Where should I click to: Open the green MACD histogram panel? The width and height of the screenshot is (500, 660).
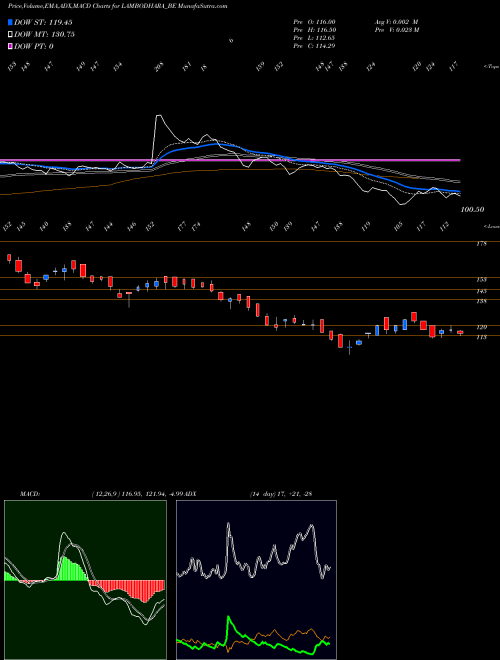click(x=85, y=580)
